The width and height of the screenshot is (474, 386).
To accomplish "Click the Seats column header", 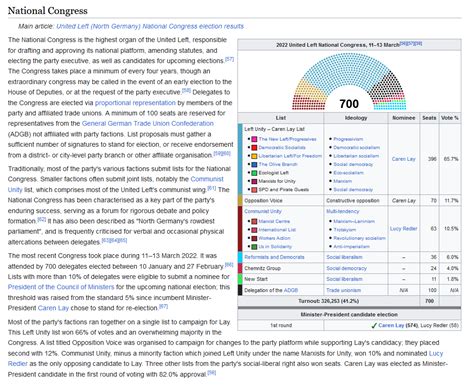I will (x=429, y=118).
